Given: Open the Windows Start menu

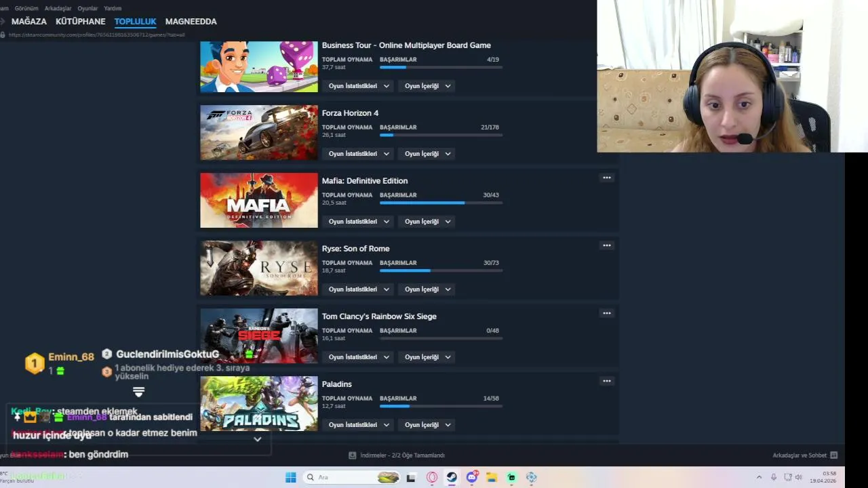Looking at the screenshot, I should pyautogui.click(x=290, y=477).
